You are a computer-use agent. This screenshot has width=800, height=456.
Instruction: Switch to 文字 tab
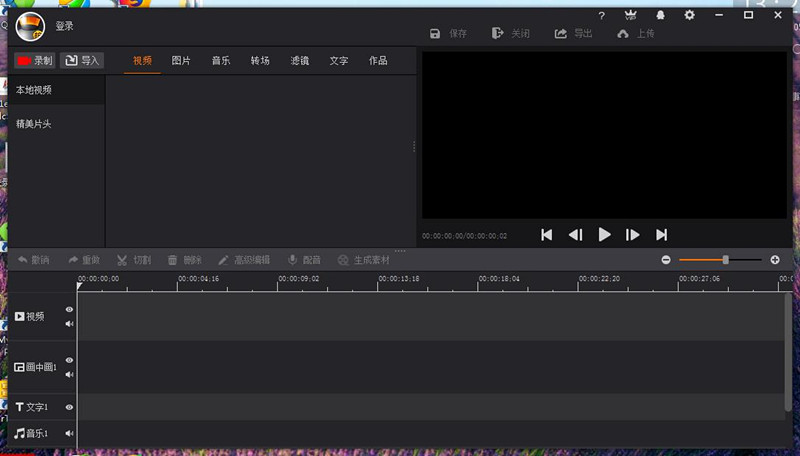click(339, 61)
